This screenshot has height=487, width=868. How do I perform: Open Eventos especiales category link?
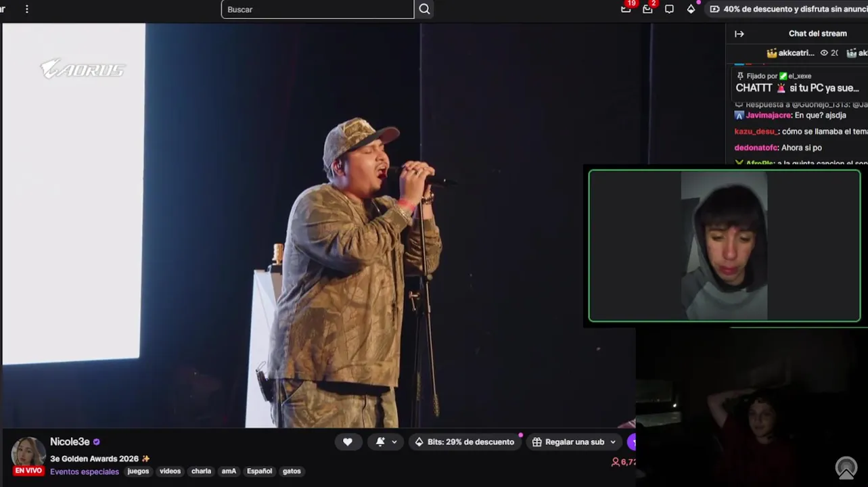(85, 471)
